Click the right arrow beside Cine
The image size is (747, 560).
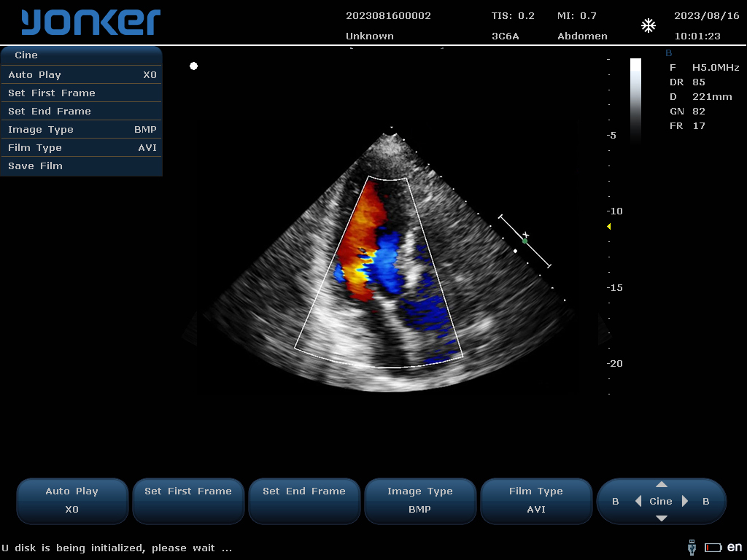click(684, 501)
